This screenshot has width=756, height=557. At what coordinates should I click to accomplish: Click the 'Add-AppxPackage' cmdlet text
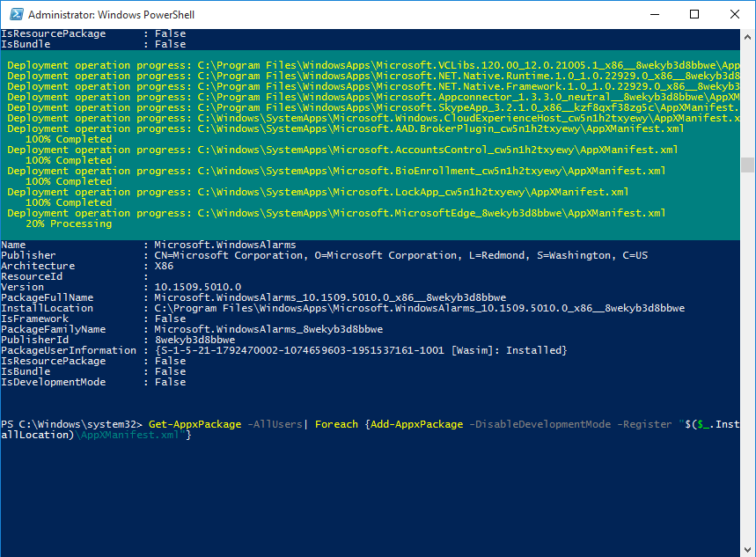tap(416, 425)
